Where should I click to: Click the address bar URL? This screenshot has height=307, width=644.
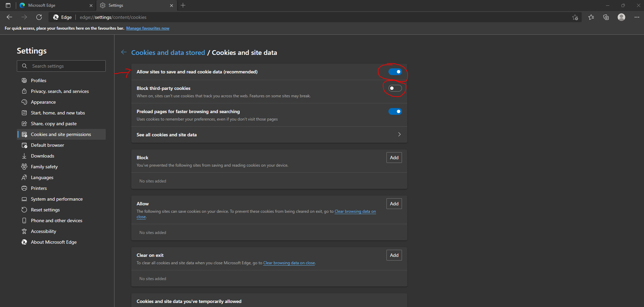click(113, 17)
